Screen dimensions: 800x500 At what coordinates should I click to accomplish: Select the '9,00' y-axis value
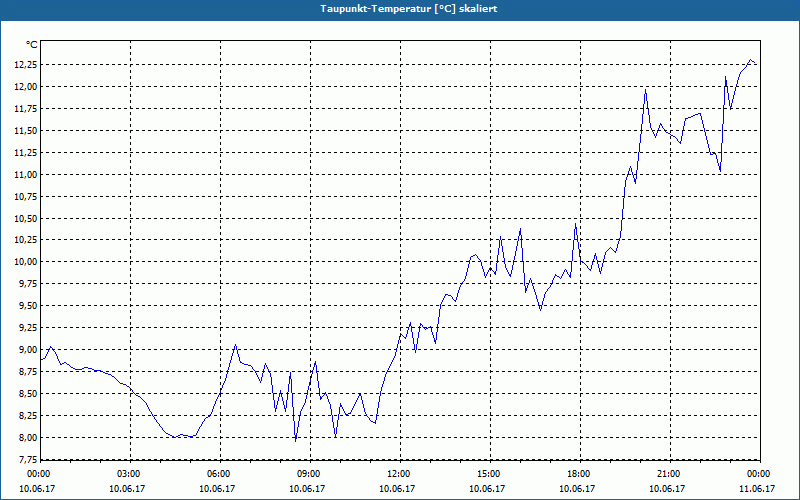(x=29, y=349)
